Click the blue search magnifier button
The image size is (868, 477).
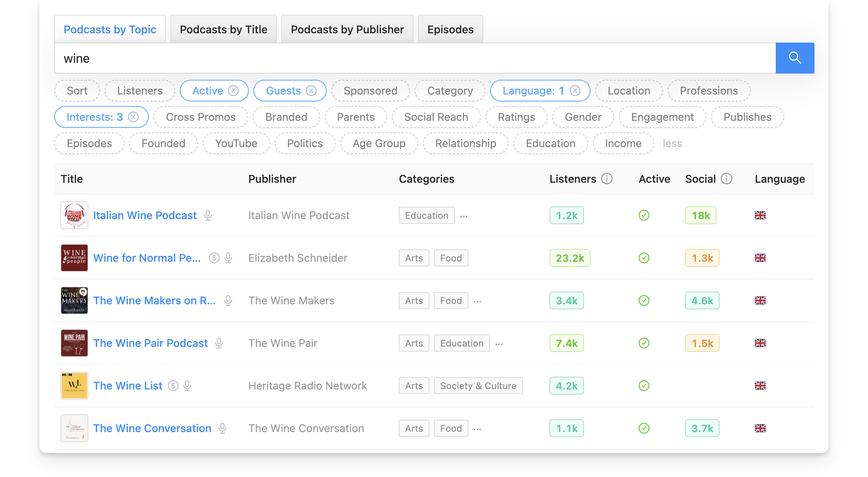(x=795, y=58)
